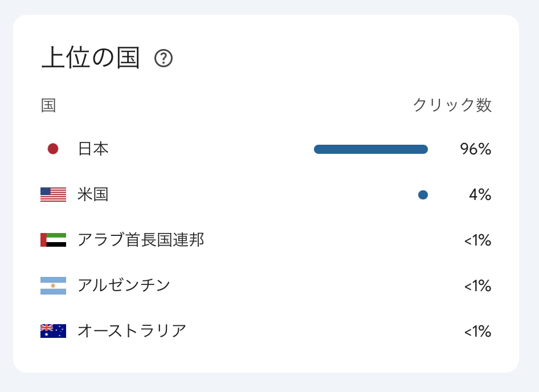Click the United States flag icon
This screenshot has height=392, width=539.
click(x=53, y=195)
